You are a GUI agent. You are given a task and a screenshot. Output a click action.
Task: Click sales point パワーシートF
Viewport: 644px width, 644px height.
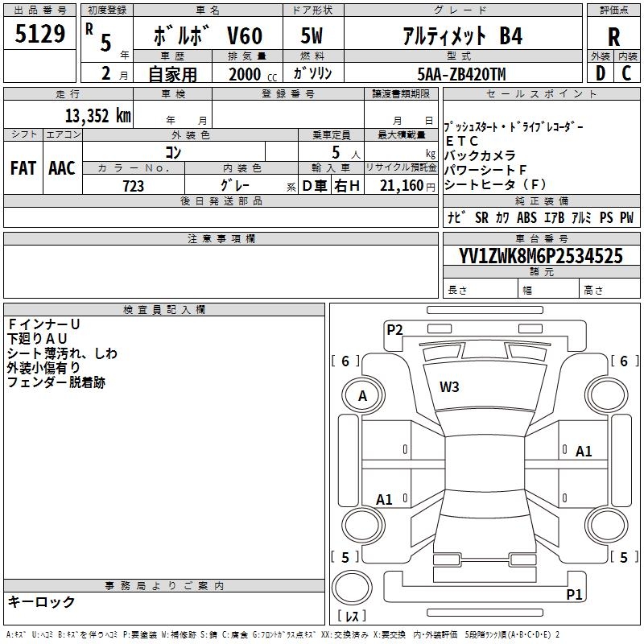pos(485,170)
